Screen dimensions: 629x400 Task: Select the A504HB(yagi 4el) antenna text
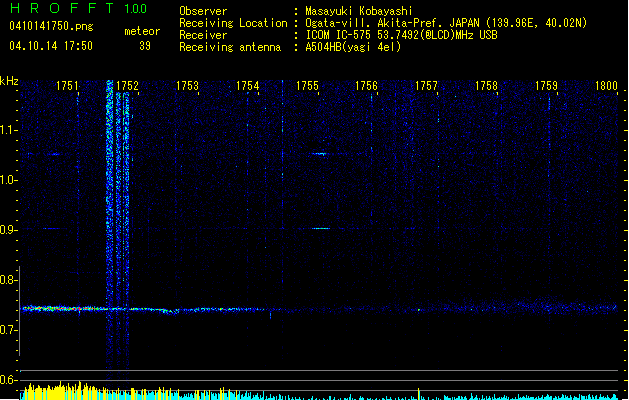353,47
